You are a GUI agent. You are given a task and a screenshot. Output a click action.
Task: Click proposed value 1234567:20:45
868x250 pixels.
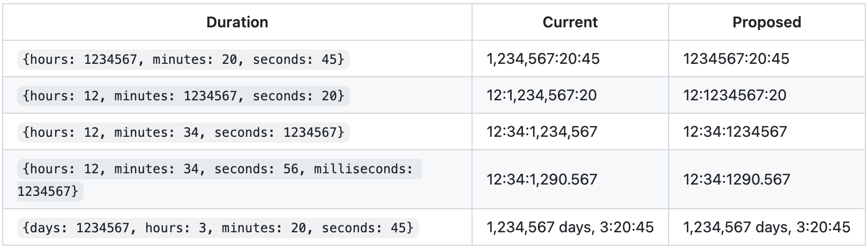click(736, 59)
